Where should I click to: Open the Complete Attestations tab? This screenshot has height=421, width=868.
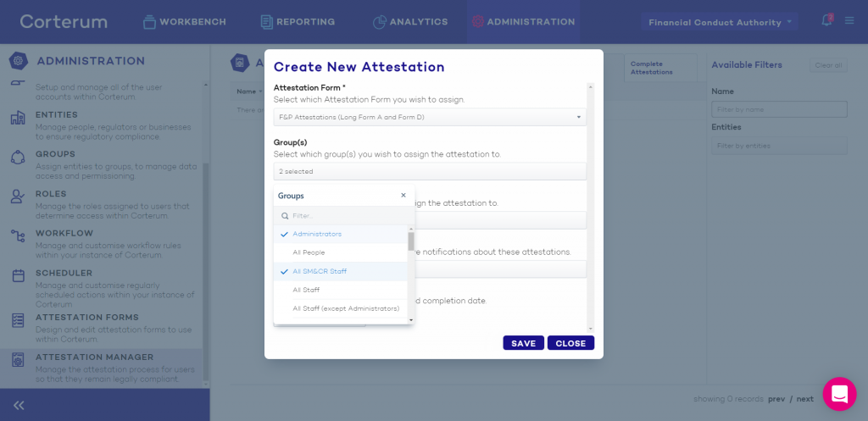660,68
